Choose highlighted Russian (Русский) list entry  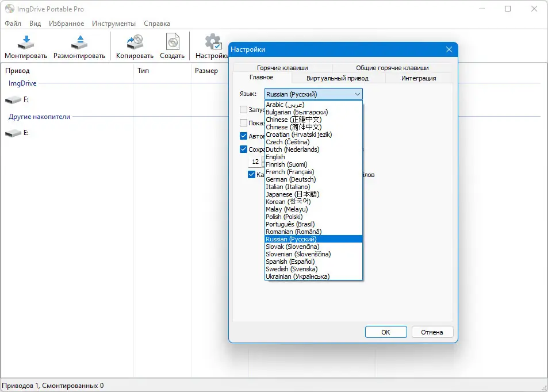click(x=313, y=239)
